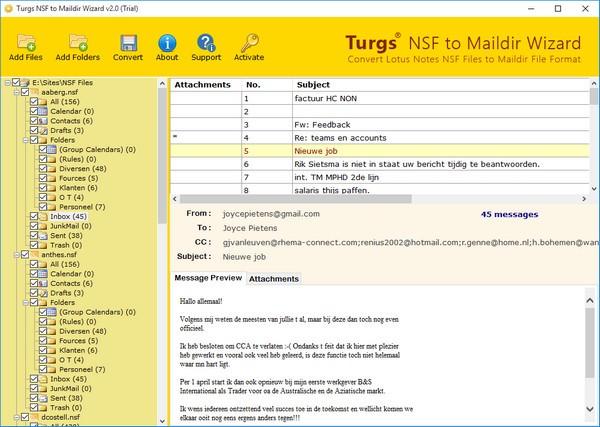
Task: Click the Subject column header
Action: pos(313,85)
